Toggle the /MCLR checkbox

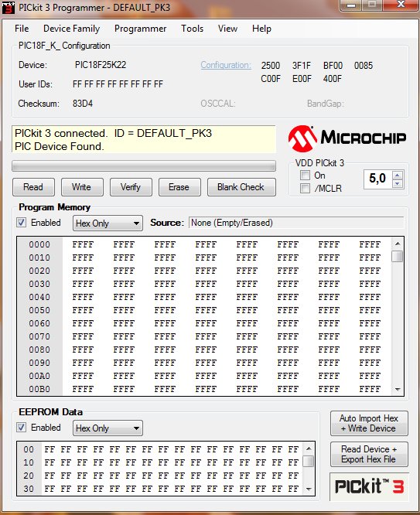click(305, 189)
